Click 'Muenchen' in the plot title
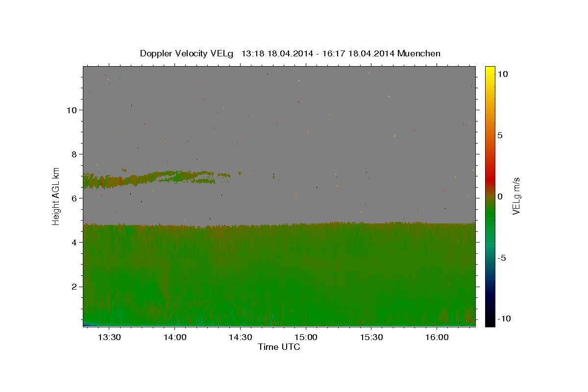This screenshot has height=392, width=588. tap(419, 53)
